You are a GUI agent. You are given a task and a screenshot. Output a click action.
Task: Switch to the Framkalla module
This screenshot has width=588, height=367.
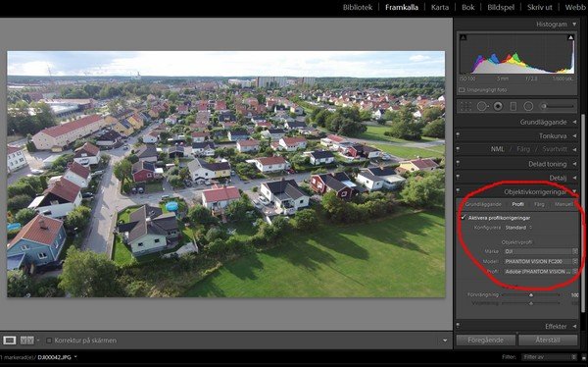(x=402, y=7)
